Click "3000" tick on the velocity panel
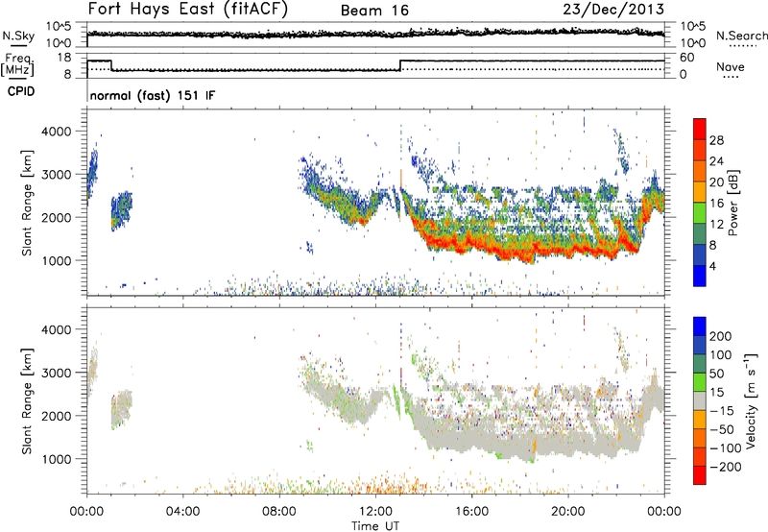768x532 pixels. coord(57,373)
